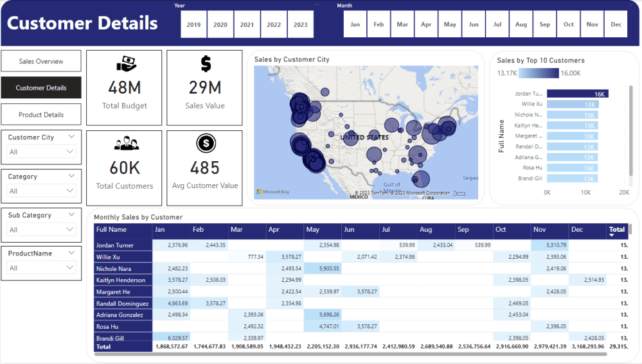Open the map Terms link
Viewport: 642px width, 364px height.
point(459,193)
